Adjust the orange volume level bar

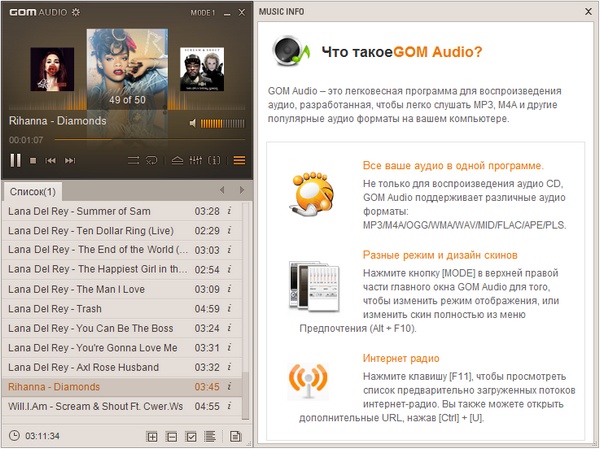click(222, 124)
